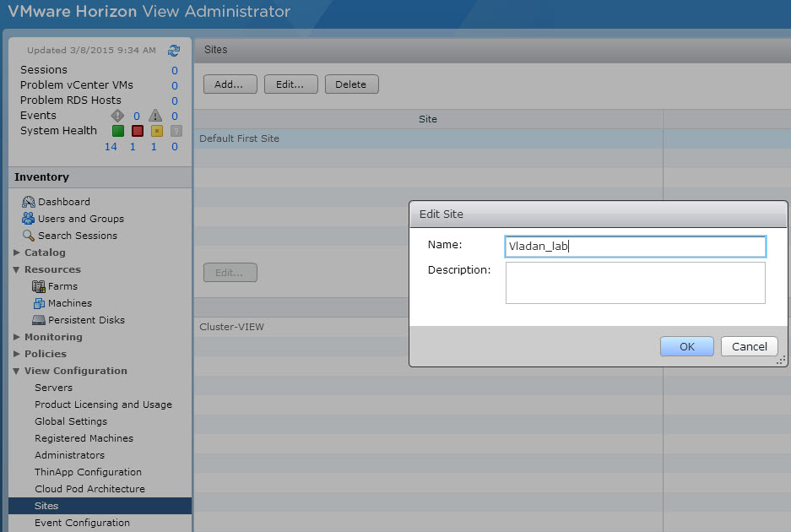Click the top Edit... button in Sites toolbar
The image size is (791, 532).
pos(290,84)
